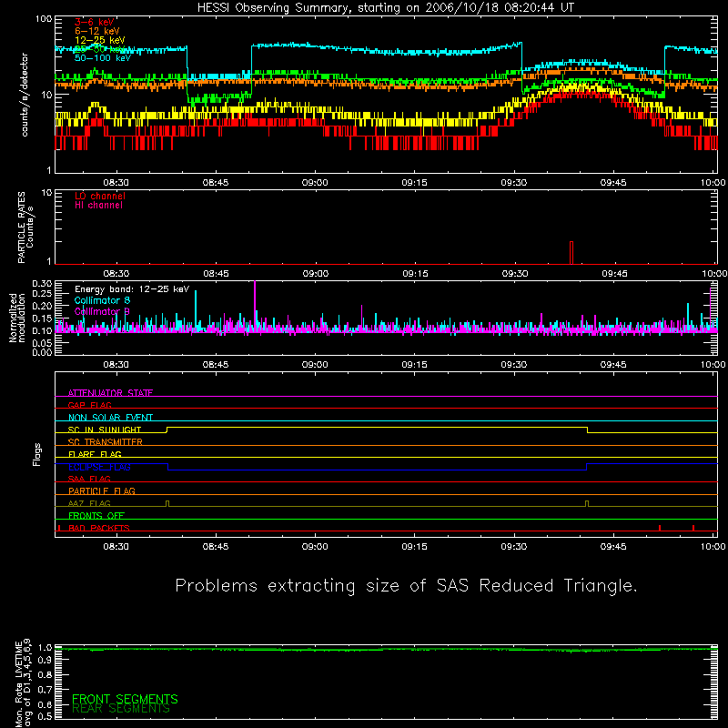Click the "PARTICLE RATES" axis title
The height and width of the screenshot is (728, 728).
21,227
